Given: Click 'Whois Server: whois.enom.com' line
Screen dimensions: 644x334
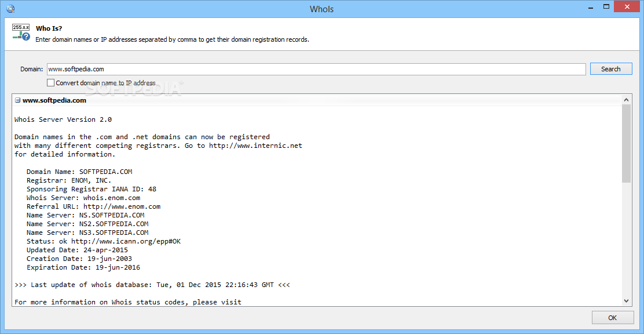Looking at the screenshot, I should click(x=83, y=198).
